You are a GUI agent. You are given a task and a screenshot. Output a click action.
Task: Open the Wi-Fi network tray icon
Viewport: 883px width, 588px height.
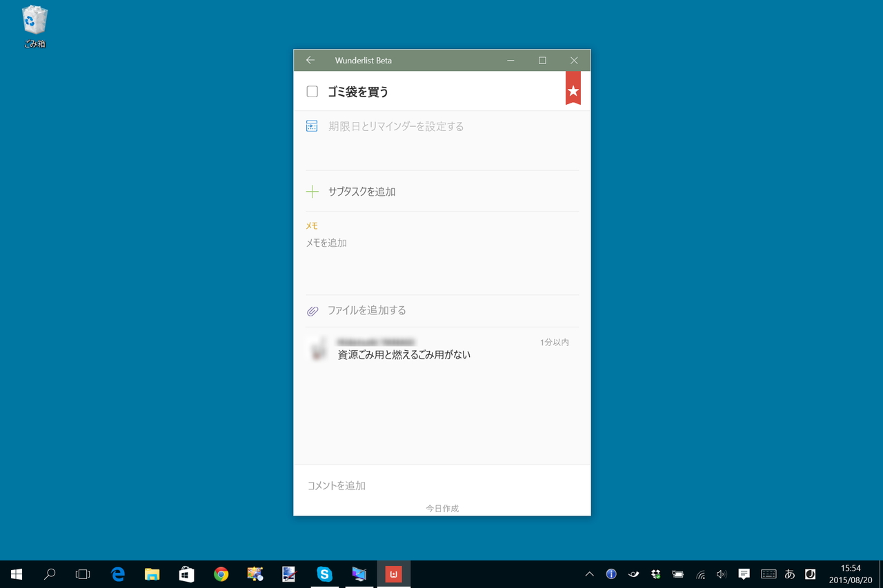(700, 574)
